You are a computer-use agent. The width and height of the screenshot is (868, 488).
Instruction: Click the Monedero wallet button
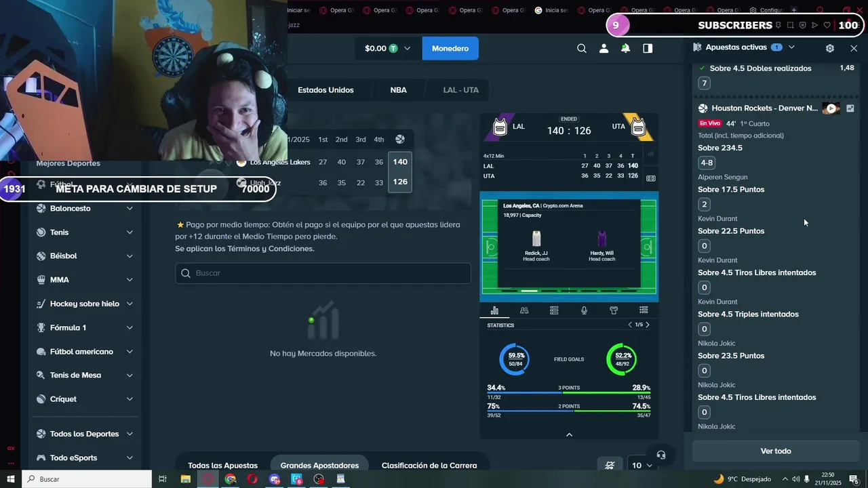click(x=450, y=48)
